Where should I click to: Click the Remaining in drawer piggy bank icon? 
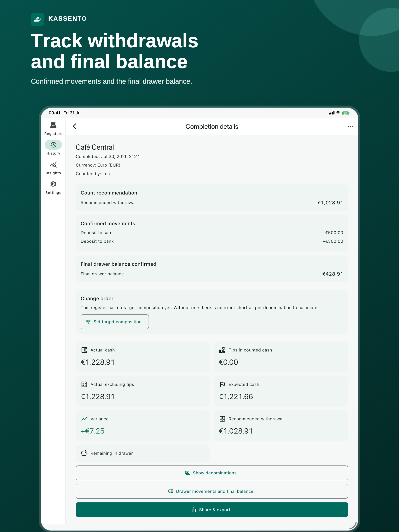tap(84, 453)
